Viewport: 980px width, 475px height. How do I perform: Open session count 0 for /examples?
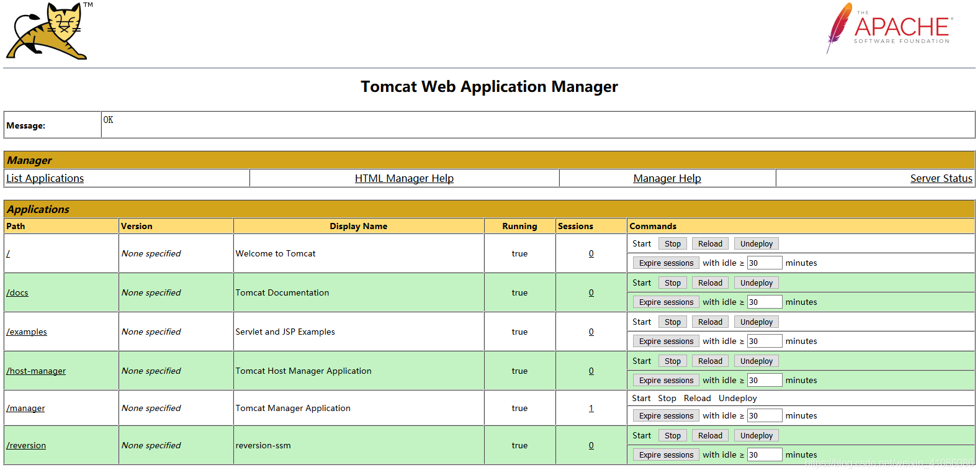click(x=591, y=332)
